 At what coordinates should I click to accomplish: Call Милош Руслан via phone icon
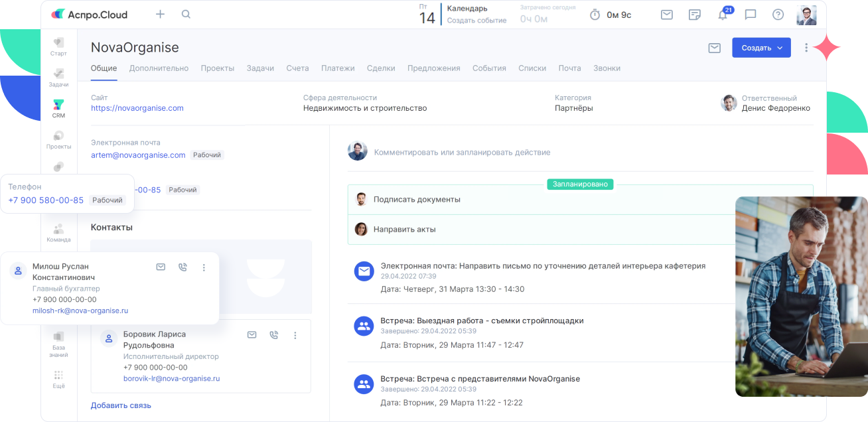point(182,267)
